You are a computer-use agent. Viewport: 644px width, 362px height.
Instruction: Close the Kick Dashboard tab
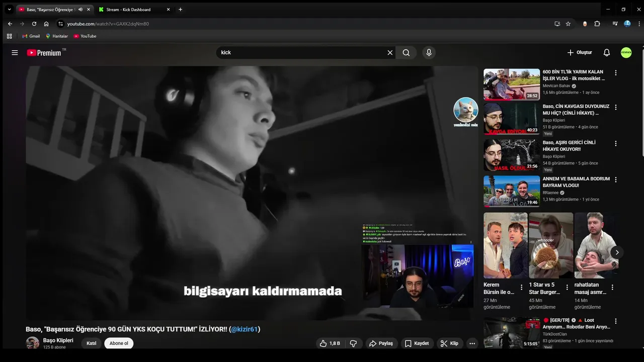tap(168, 10)
